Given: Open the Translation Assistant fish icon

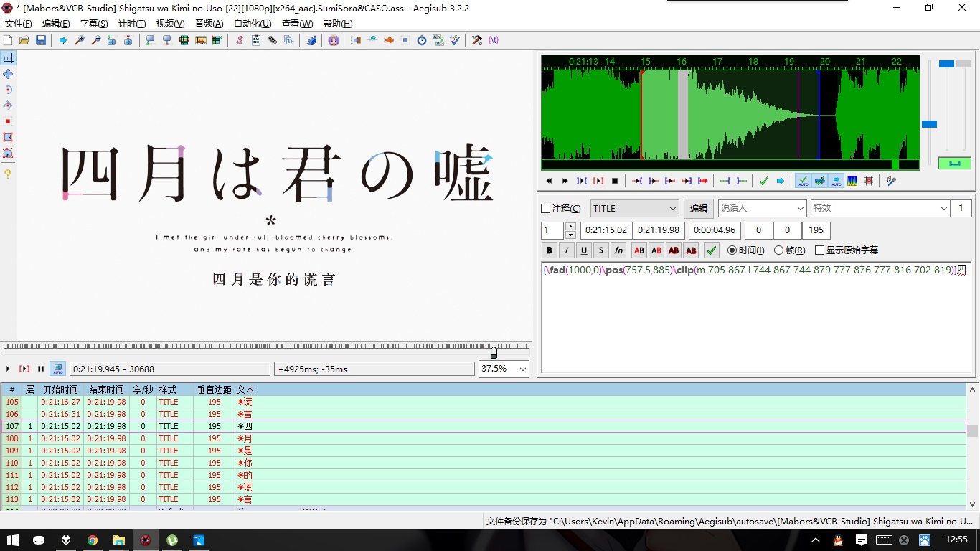Looking at the screenshot, I should [389, 40].
